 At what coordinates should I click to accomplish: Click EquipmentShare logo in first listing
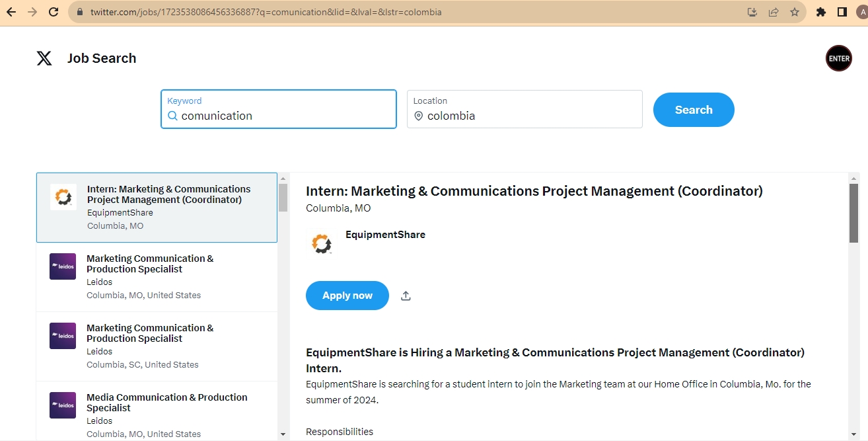tap(63, 197)
